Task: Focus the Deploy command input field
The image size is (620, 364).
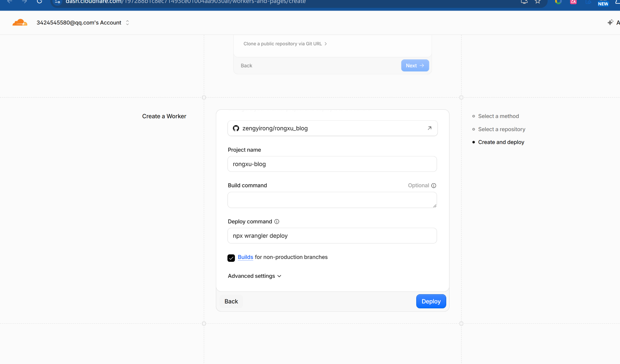Action: pos(332,236)
